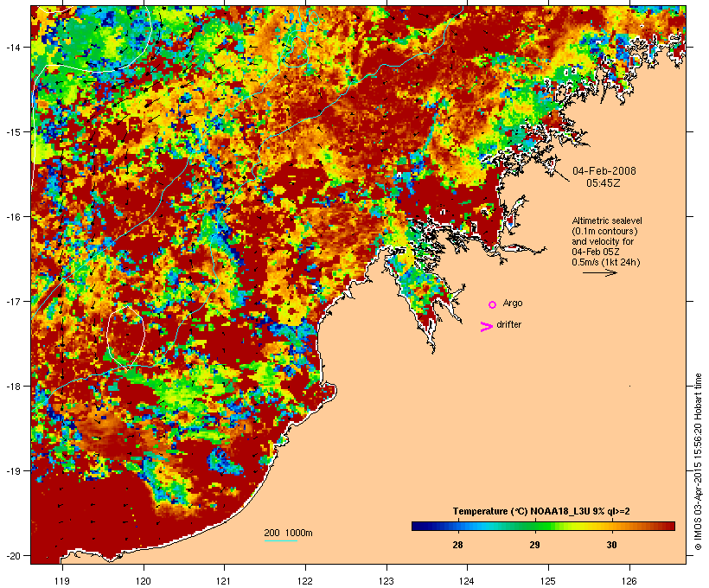Image resolution: width=709 pixels, height=588 pixels.
Task: Click the '29' temperature scale value
Action: coord(534,545)
